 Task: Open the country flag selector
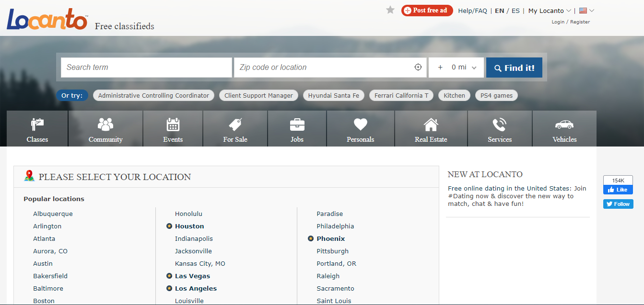[x=586, y=11]
